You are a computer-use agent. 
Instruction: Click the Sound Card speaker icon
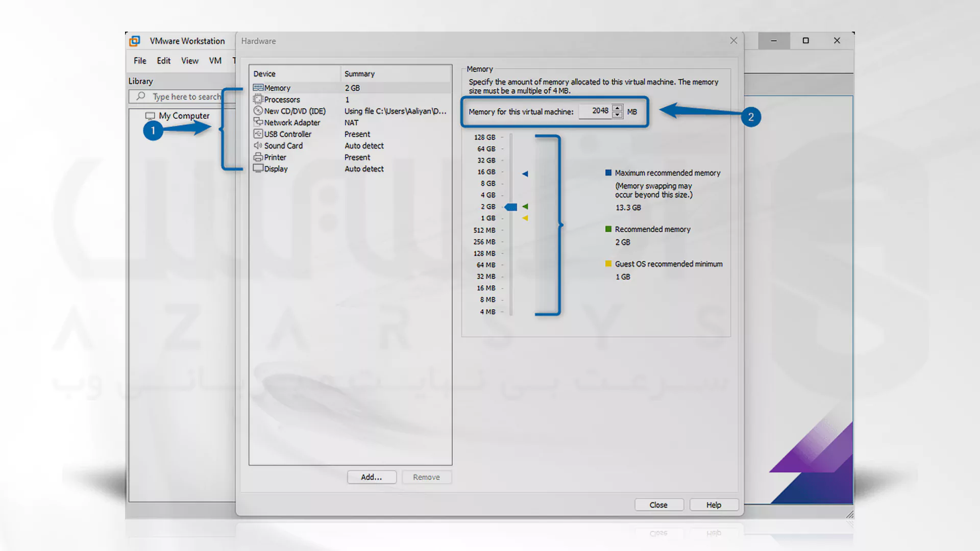click(x=258, y=145)
